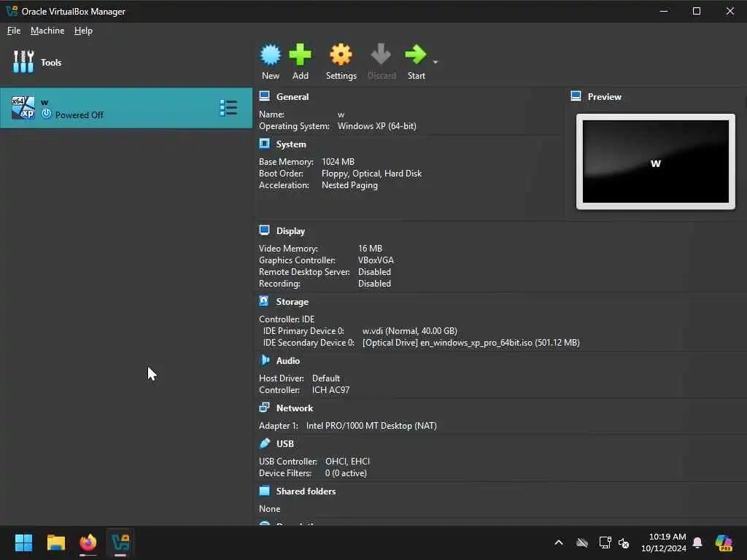The width and height of the screenshot is (747, 560).
Task: Click the ICH AC97 audio controller value
Action: click(330, 390)
